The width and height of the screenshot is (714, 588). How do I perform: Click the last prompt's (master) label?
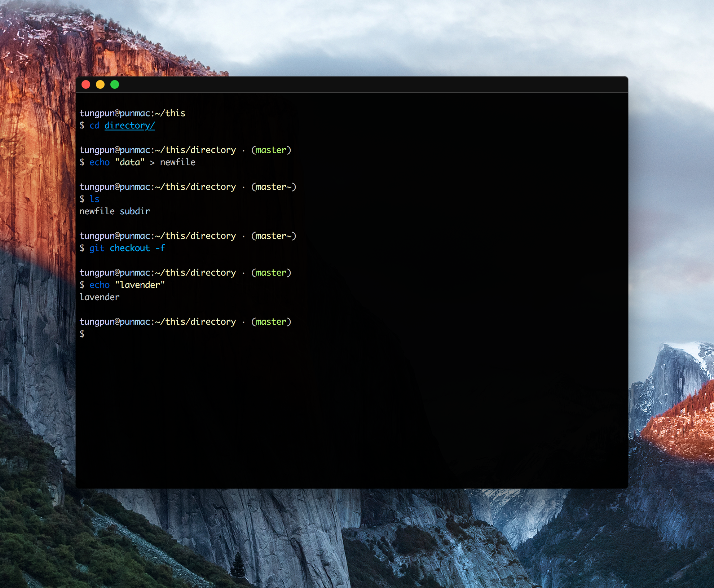pos(271,322)
